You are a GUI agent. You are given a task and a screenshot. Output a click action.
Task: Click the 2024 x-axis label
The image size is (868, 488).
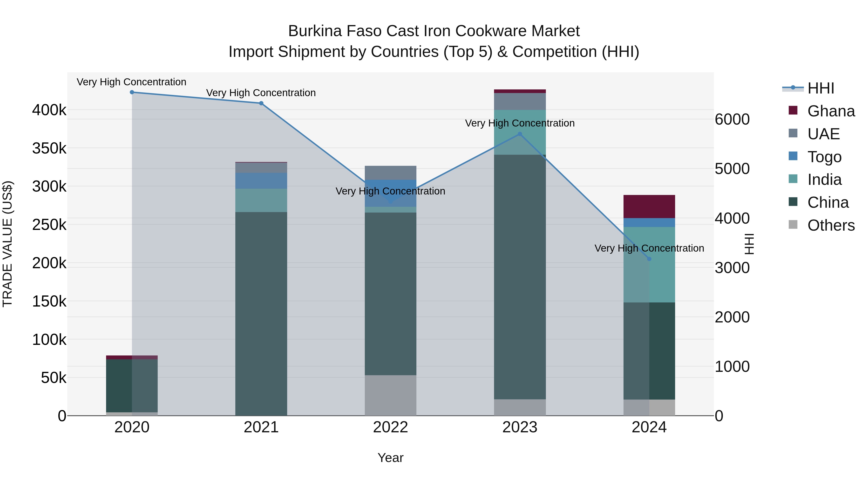[x=649, y=427]
